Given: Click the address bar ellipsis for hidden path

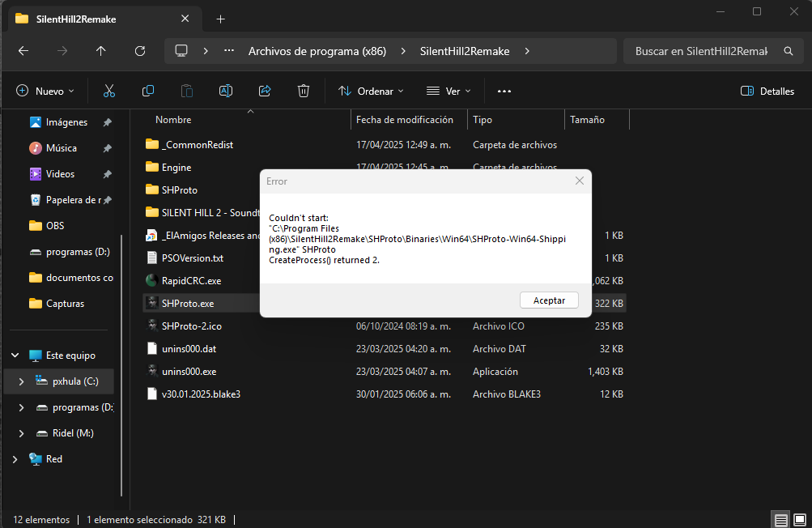Looking at the screenshot, I should 229,51.
